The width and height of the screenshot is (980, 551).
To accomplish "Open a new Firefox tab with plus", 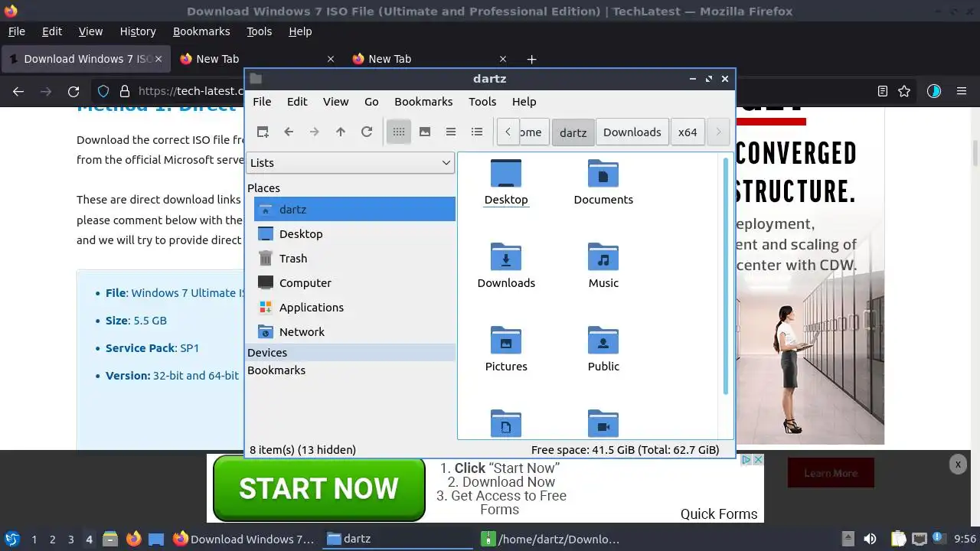I will click(x=531, y=59).
